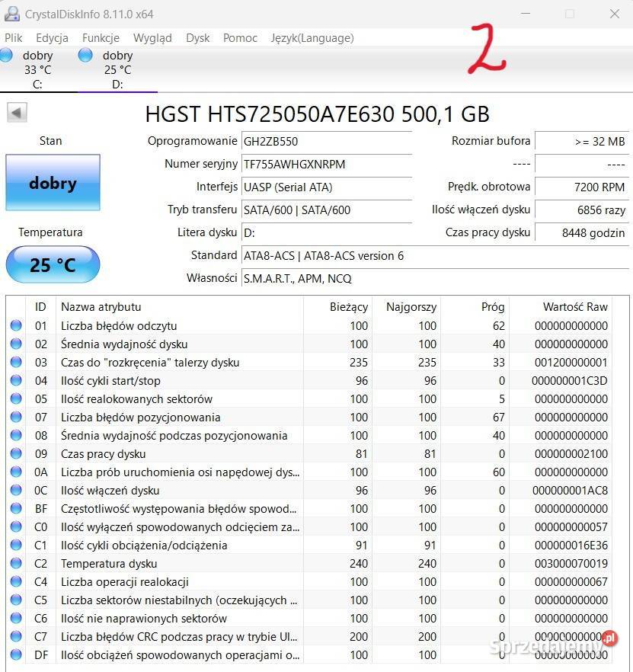
Task: Click the 'Wartość Raw' column header
Action: (561, 307)
